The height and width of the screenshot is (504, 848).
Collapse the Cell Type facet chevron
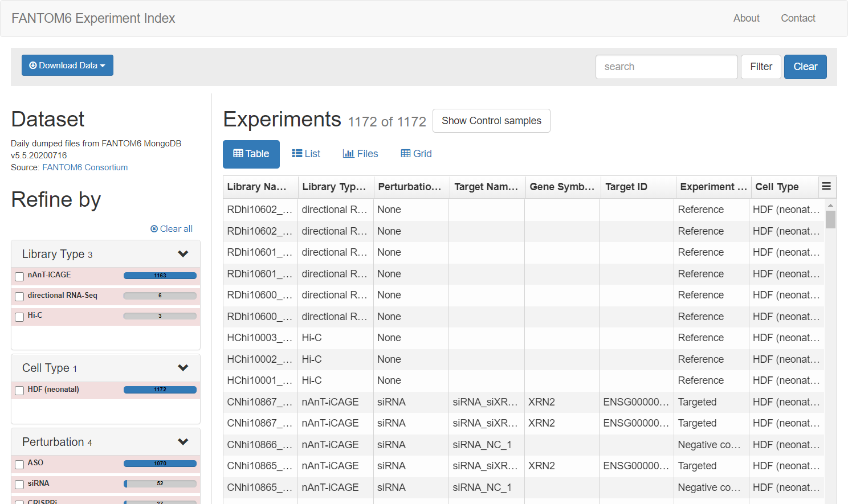click(183, 368)
